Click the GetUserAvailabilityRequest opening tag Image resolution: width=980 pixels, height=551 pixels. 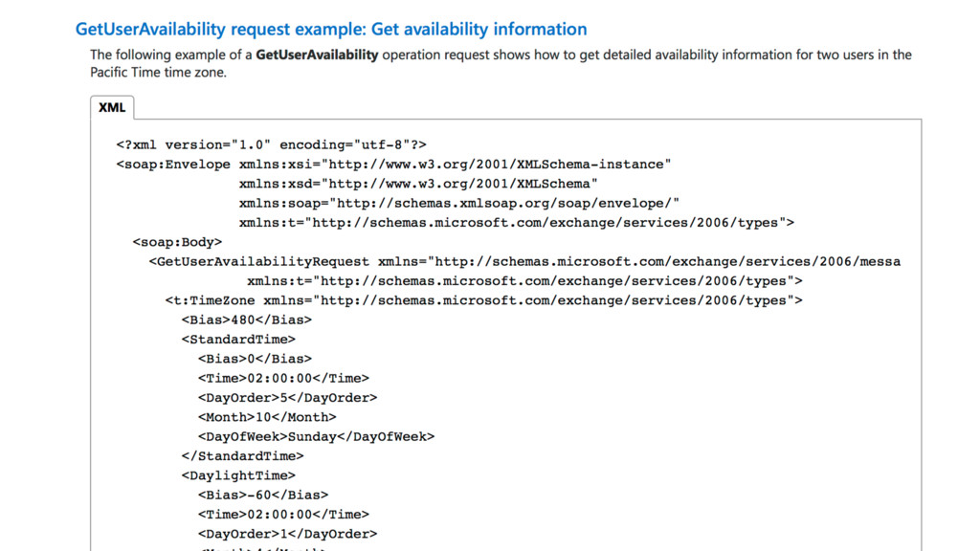pyautogui.click(x=258, y=261)
